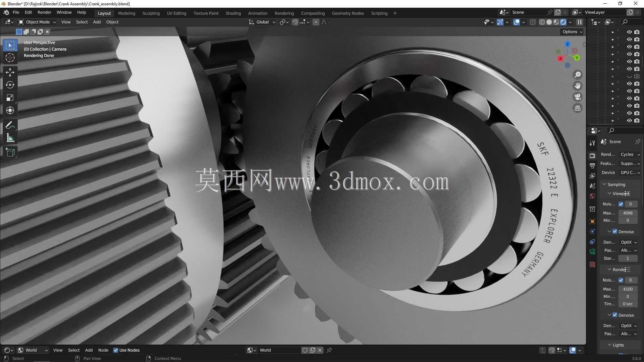The width and height of the screenshot is (644, 362).
Task: Click the viewport zoom magnifier gizmo
Action: (578, 74)
